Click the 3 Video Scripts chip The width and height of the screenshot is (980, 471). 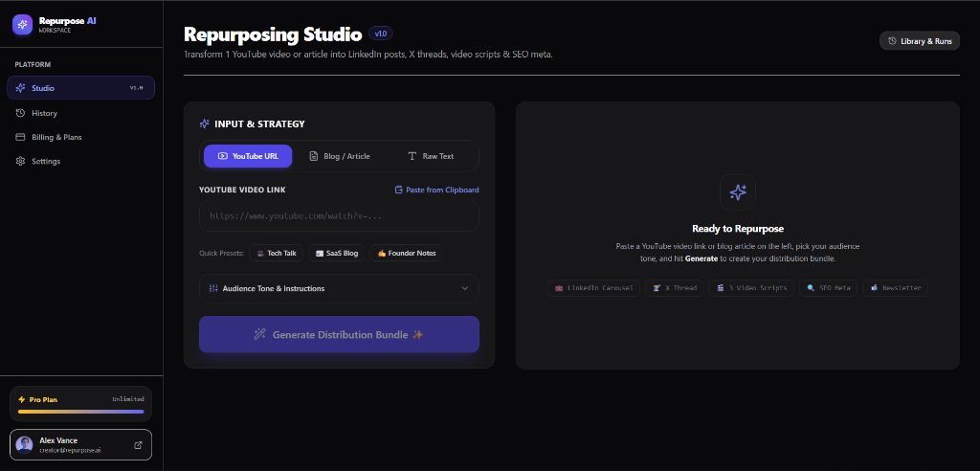[751, 288]
